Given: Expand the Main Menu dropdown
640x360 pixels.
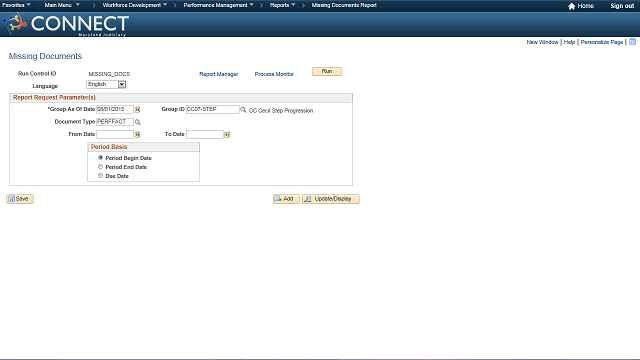Looking at the screenshot, I should 62,5.
